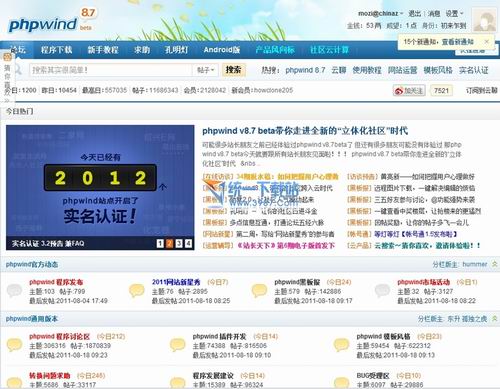
Task: Open the 程序下载 nav tab
Action: [x=56, y=50]
